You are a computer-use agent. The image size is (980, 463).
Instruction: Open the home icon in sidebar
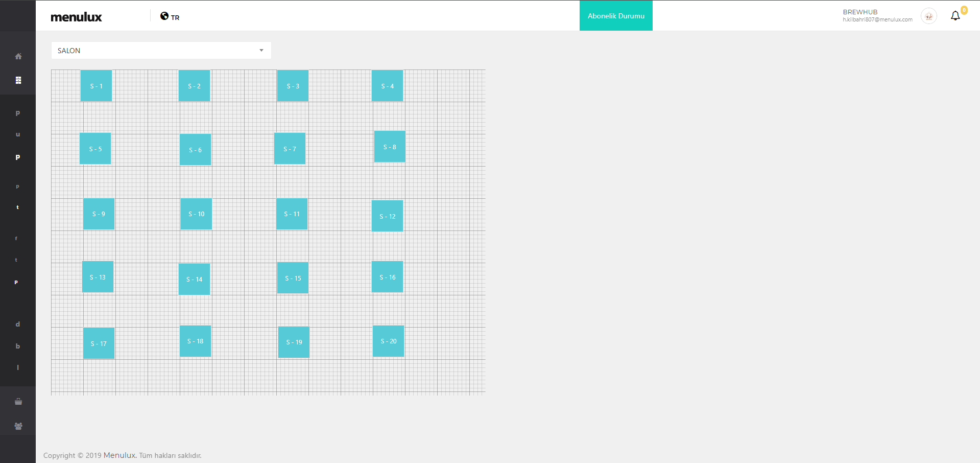18,56
